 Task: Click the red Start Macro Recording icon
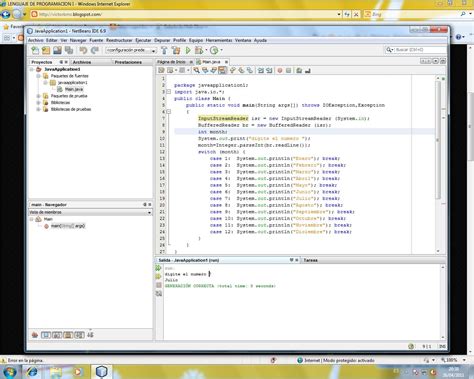coord(280,70)
